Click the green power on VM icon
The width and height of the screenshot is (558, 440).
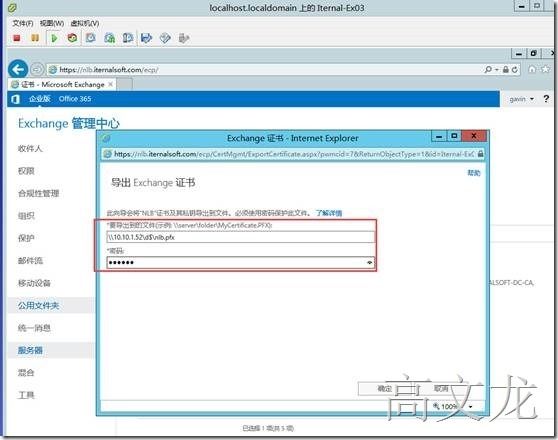(x=54, y=38)
